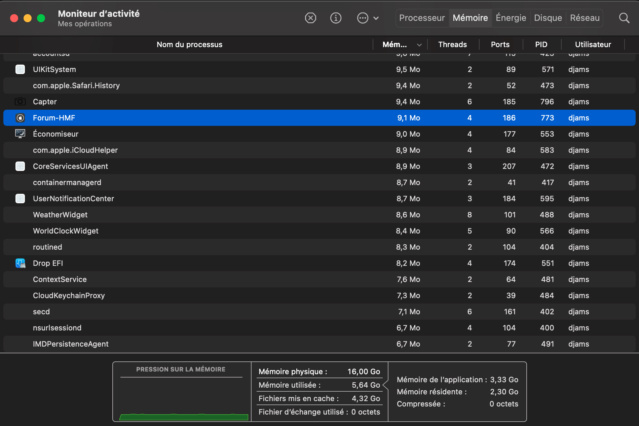Select the secd process row
Viewport: 639px width, 426px height.
pos(319,311)
